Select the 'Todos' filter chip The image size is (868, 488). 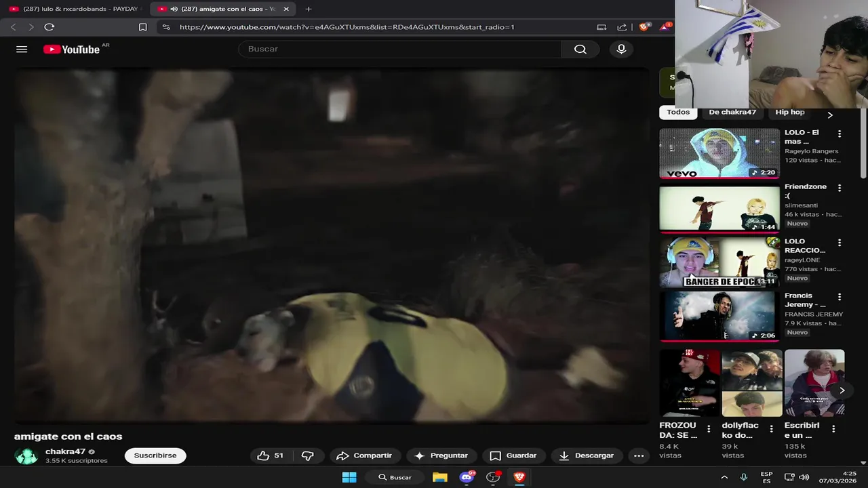coord(678,113)
